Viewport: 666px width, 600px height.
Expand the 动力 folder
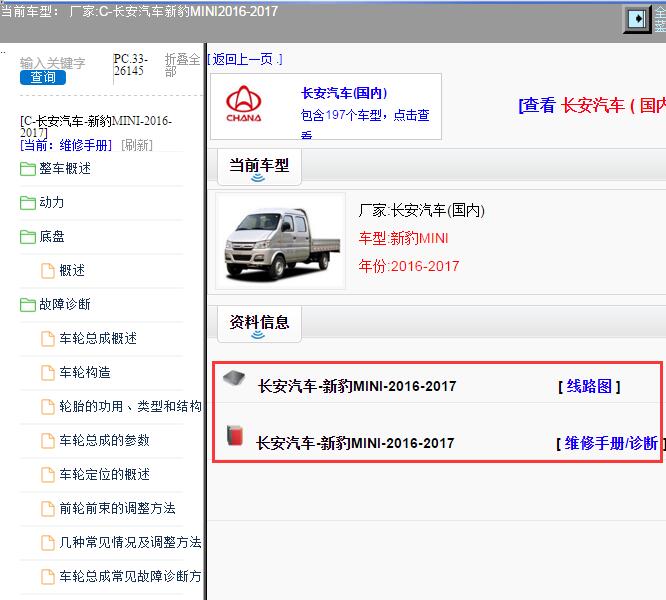pyautogui.click(x=52, y=203)
